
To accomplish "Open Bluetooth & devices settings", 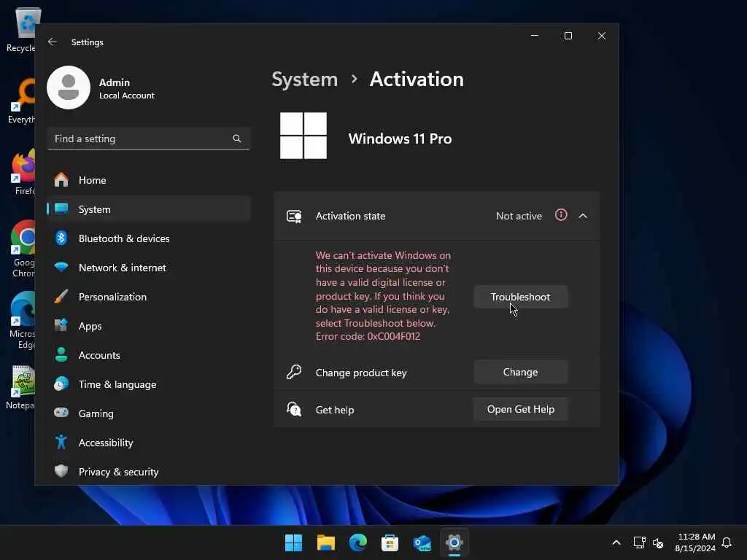I will [149, 238].
